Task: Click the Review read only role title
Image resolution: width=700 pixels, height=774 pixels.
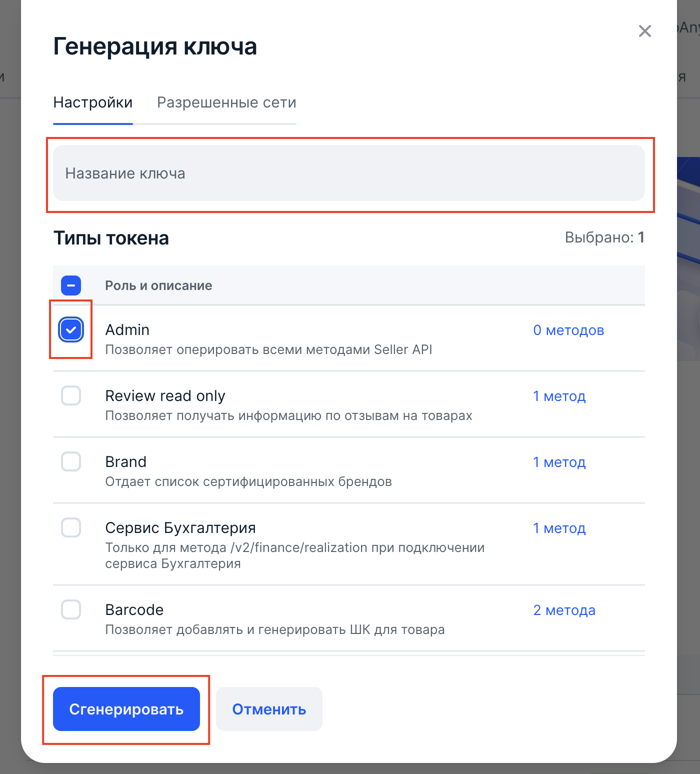Action: [x=165, y=396]
